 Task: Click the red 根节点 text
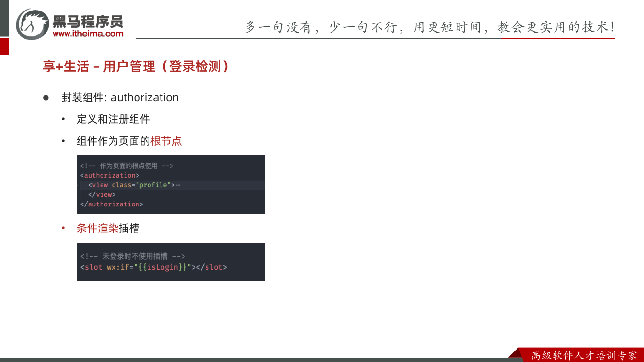click(166, 141)
